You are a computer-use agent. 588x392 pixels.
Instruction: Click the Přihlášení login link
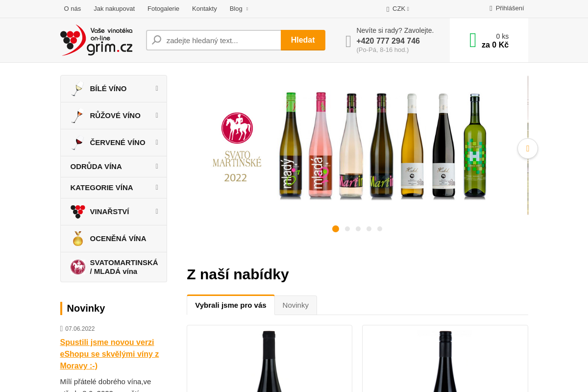[x=510, y=8]
